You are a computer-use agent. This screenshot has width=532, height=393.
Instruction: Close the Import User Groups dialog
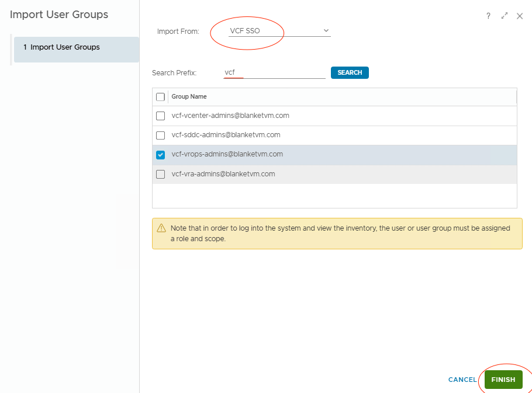coord(520,16)
